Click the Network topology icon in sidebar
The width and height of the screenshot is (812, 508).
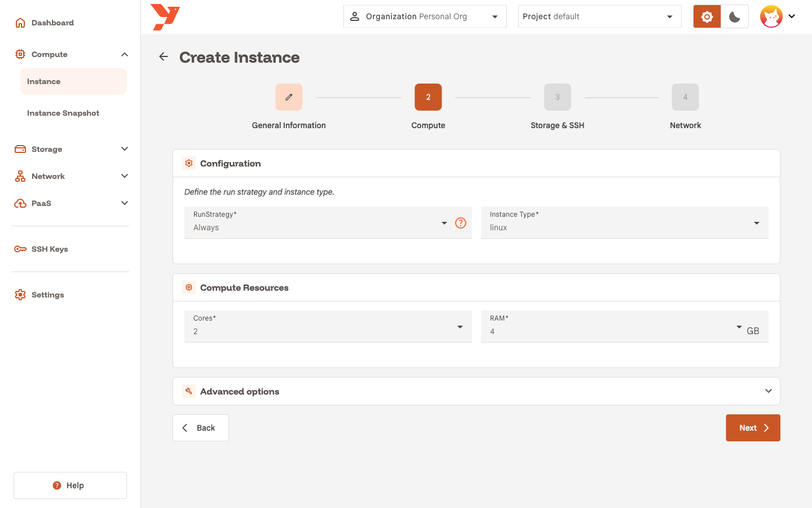(x=20, y=176)
